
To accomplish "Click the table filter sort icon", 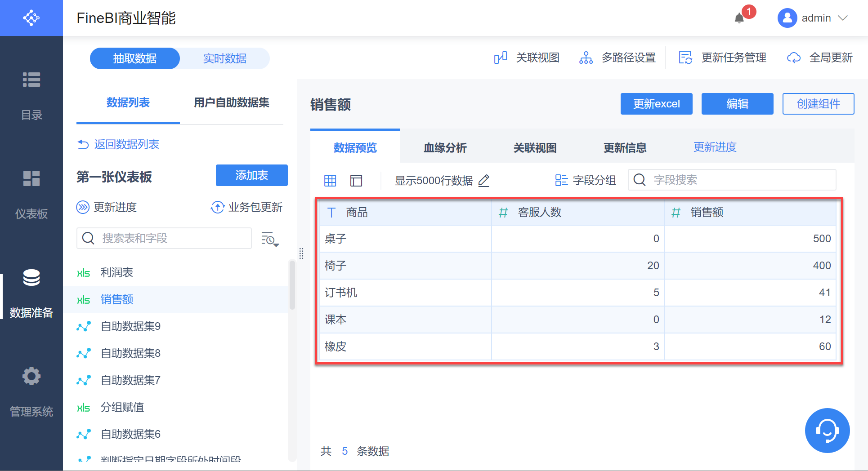I will (x=270, y=239).
